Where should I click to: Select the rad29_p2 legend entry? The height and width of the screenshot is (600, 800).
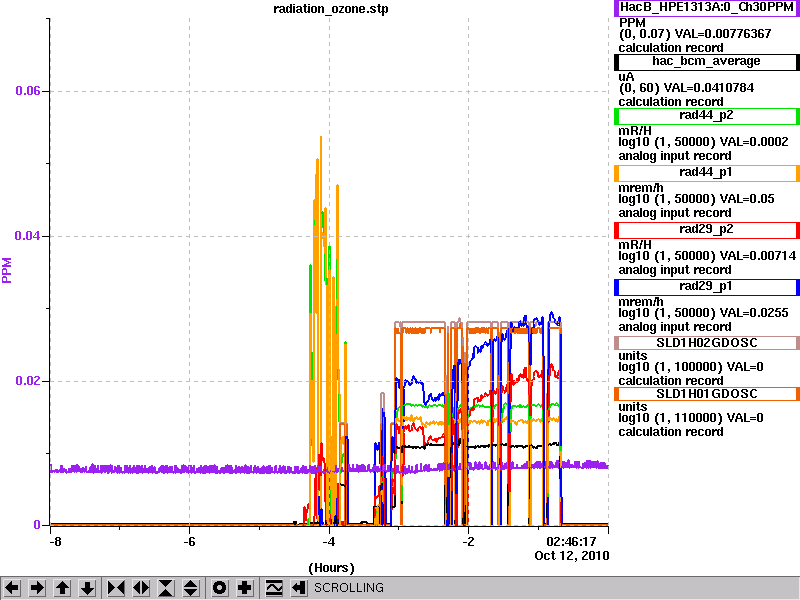click(x=707, y=230)
